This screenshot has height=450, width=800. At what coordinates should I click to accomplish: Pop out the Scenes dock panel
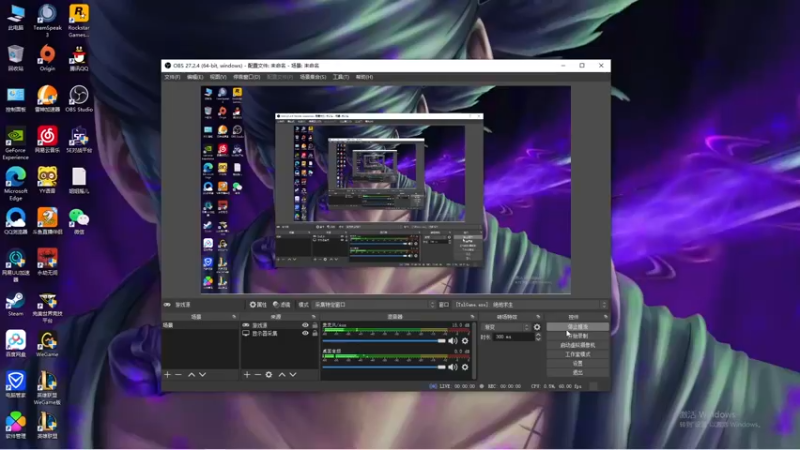click(234, 317)
